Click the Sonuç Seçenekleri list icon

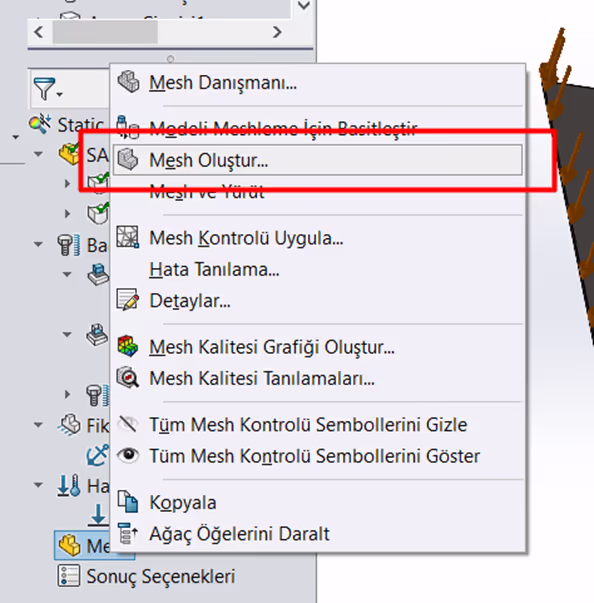click(x=69, y=576)
